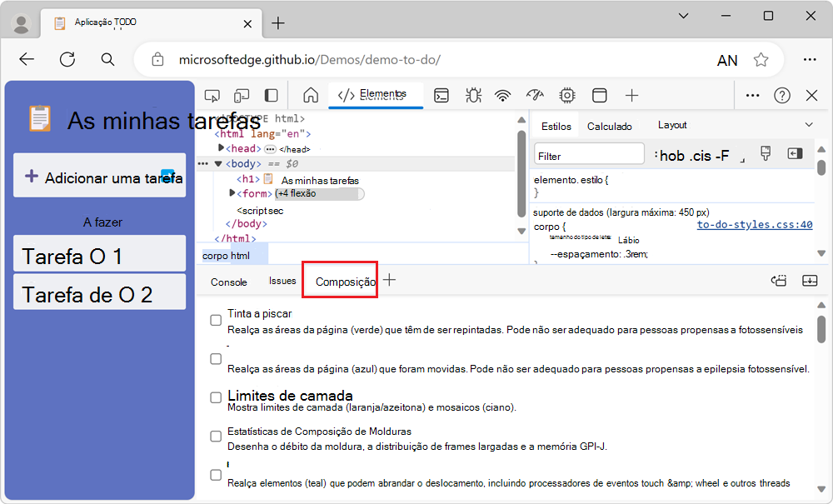Click Adicionar uma tarefa button
Image resolution: width=833 pixels, height=504 pixels.
99,177
